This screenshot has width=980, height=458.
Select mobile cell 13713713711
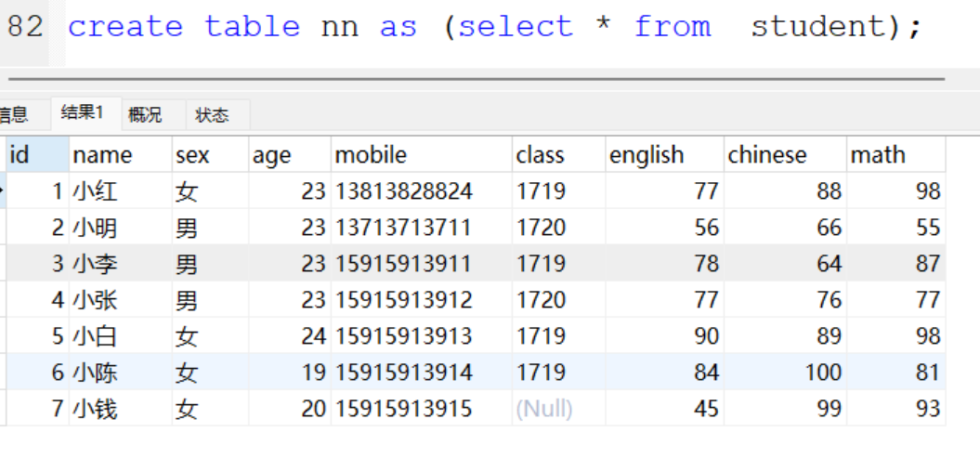click(403, 228)
